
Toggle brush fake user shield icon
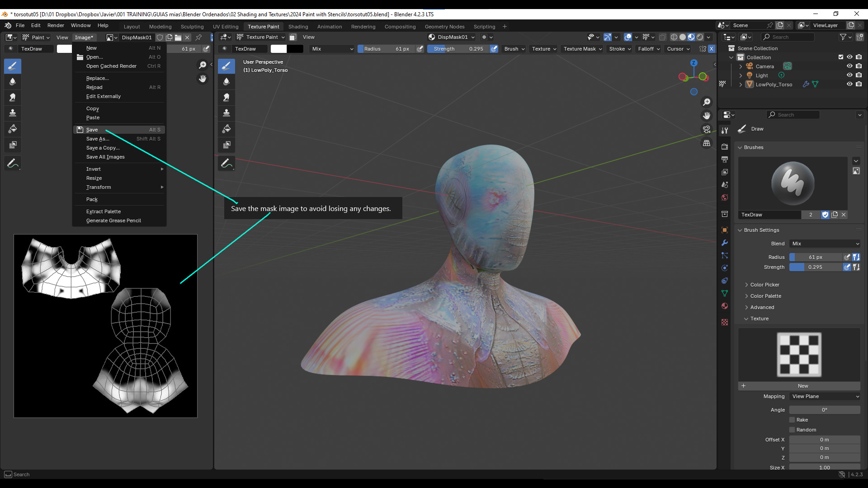[x=825, y=215]
